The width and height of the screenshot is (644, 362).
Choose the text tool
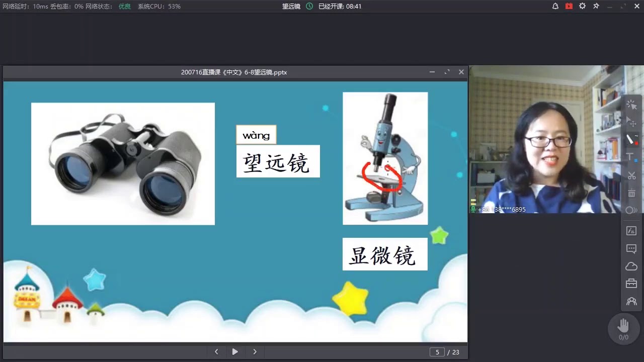tap(631, 157)
